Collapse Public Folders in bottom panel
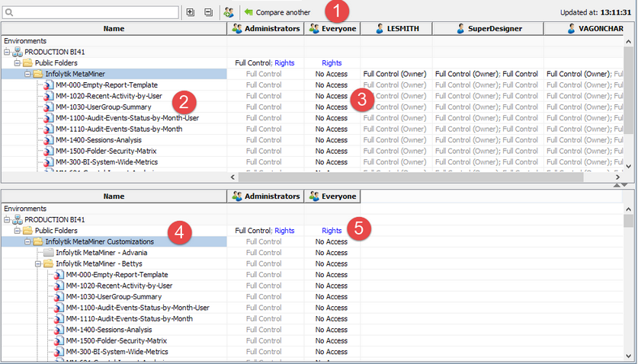The height and width of the screenshot is (364, 638). [17, 231]
